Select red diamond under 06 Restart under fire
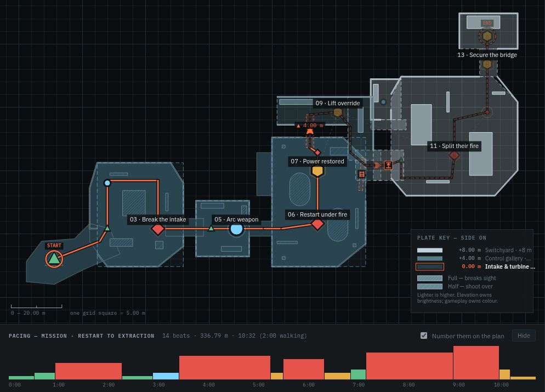 click(317, 224)
